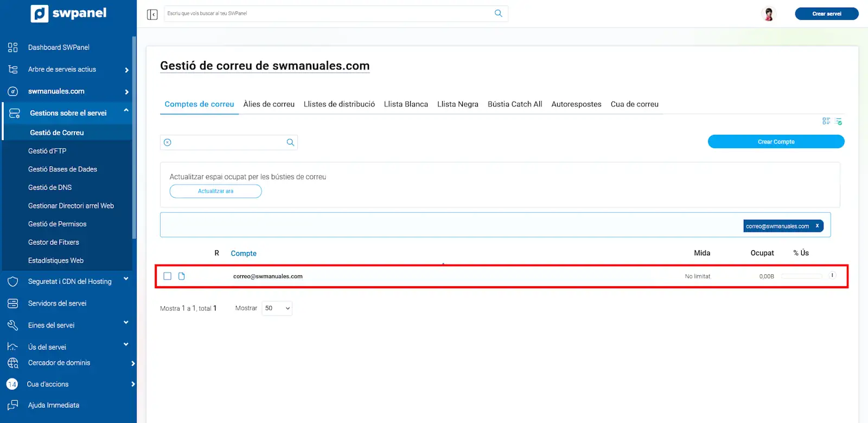The width and height of the screenshot is (868, 423).
Task: Expand the swmanuales.com sidebar arrow
Action: click(x=127, y=92)
